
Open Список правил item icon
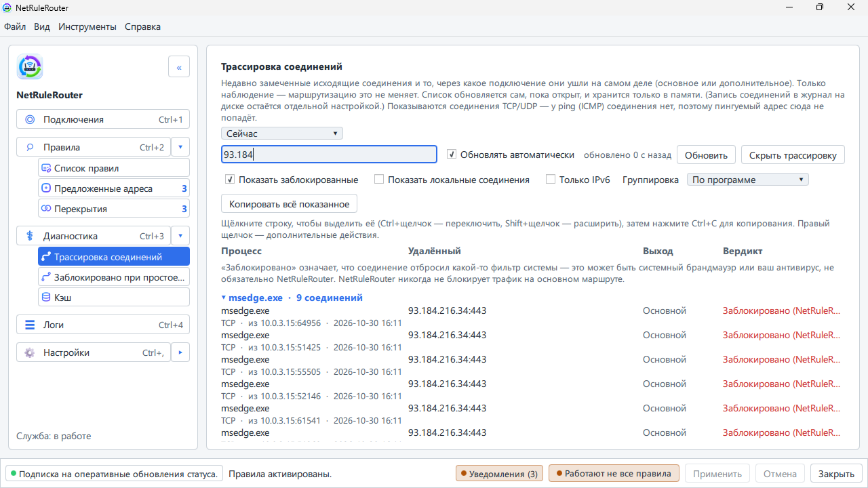tap(46, 168)
